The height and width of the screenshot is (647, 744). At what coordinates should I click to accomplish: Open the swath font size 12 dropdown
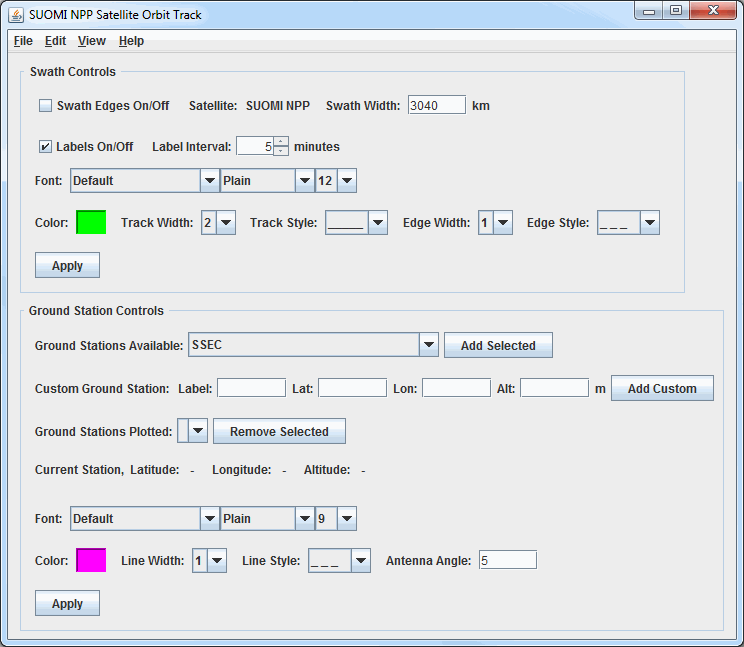point(336,181)
